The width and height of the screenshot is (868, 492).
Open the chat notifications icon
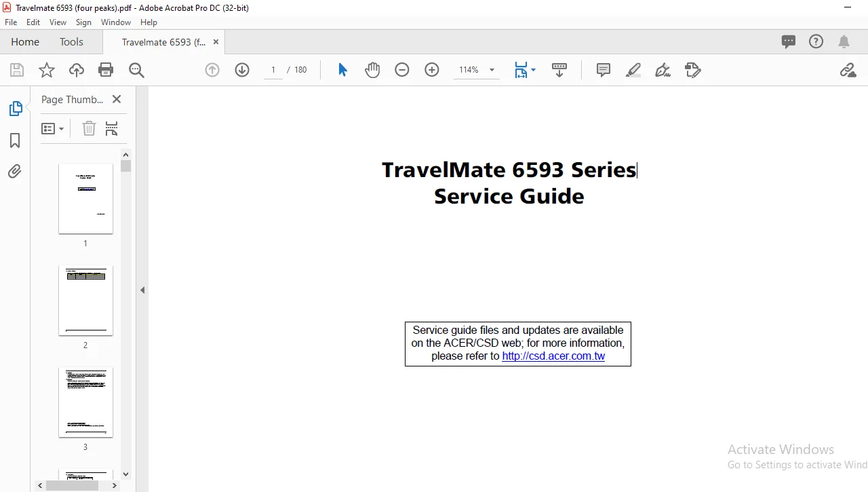coord(789,41)
